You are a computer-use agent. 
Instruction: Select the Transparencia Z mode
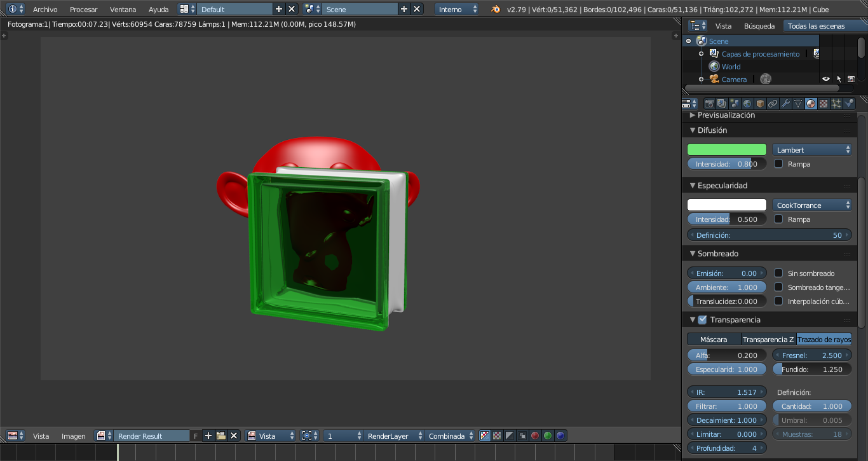(768, 339)
